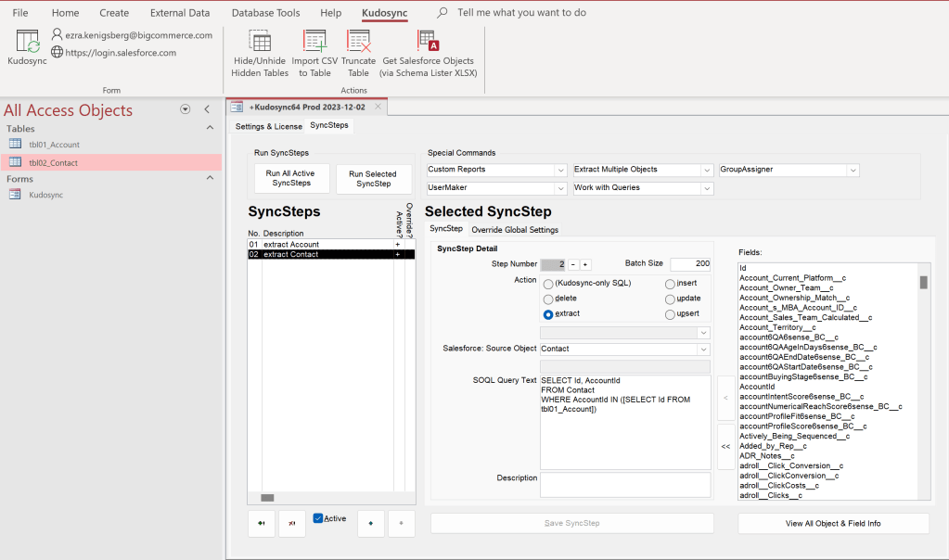The width and height of the screenshot is (949, 560).
Task: Open the Override Global Settings tab
Action: [515, 230]
